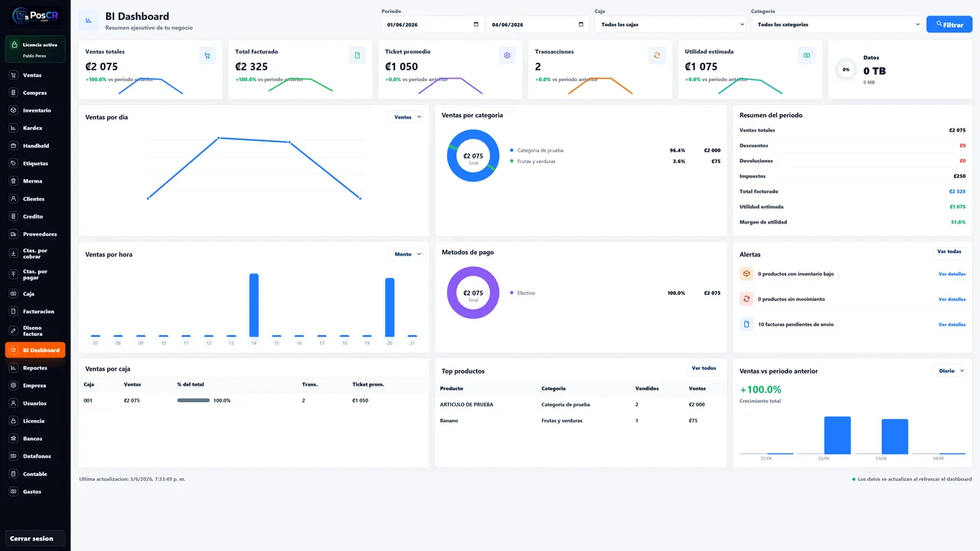
Task: Open the Diario period comparison dropdown
Action: click(951, 370)
